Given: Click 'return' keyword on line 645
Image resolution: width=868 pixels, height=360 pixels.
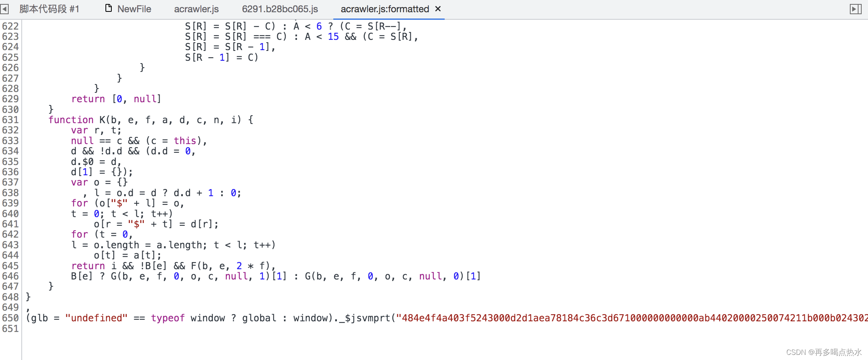Looking at the screenshot, I should [88, 266].
